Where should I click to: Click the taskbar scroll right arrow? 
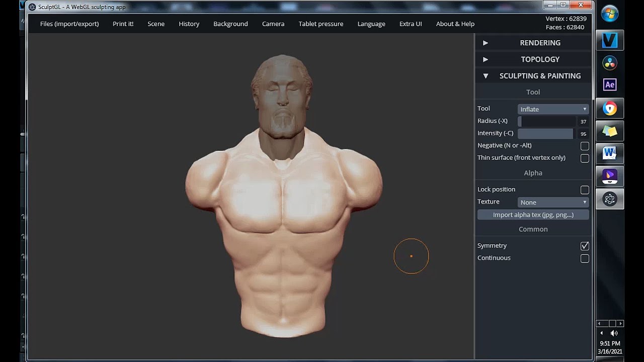pyautogui.click(x=621, y=323)
